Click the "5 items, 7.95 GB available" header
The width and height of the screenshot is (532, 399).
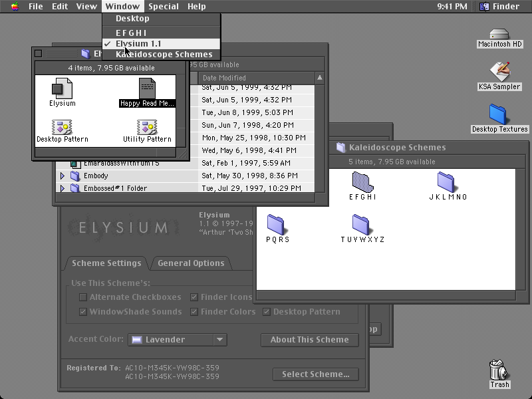pos(392,162)
